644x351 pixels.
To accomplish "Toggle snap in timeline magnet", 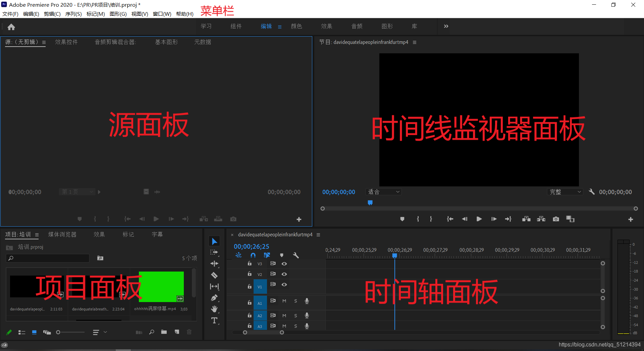I will click(253, 255).
